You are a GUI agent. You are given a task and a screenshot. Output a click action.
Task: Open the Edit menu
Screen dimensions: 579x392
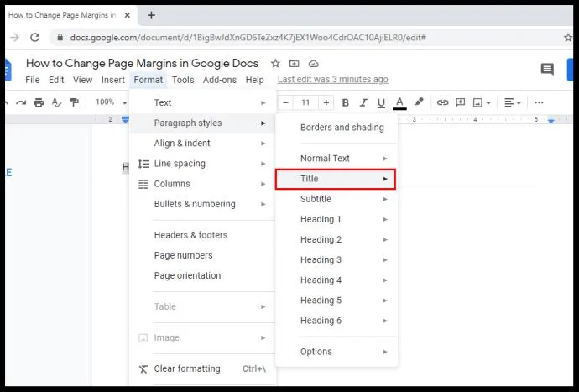(x=56, y=80)
